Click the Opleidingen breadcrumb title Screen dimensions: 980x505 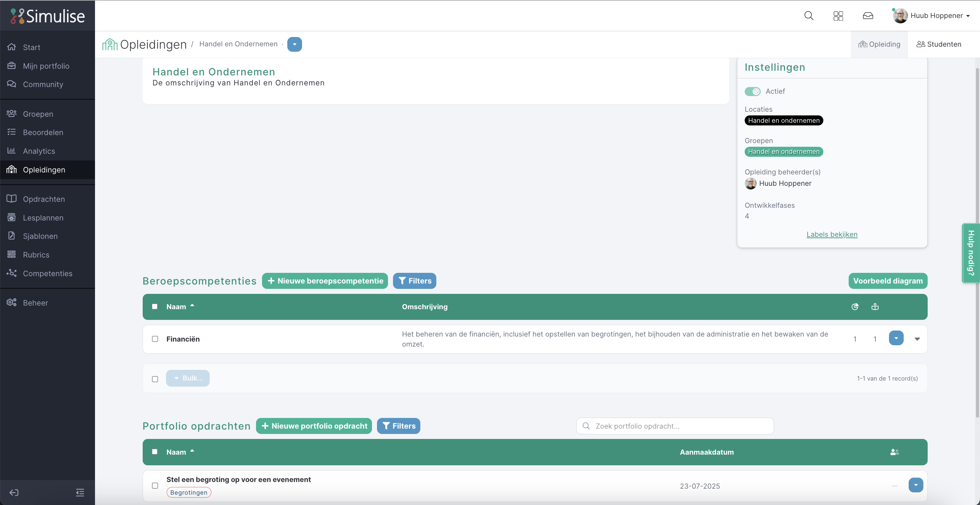[153, 44]
